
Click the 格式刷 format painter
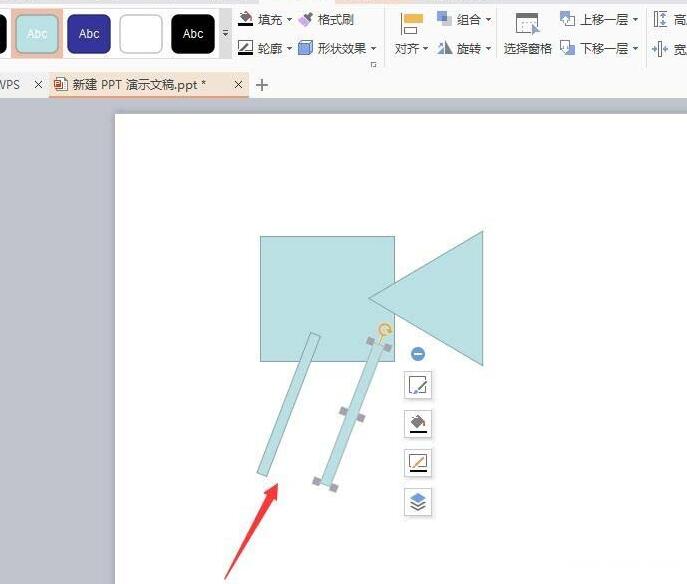pyautogui.click(x=326, y=20)
